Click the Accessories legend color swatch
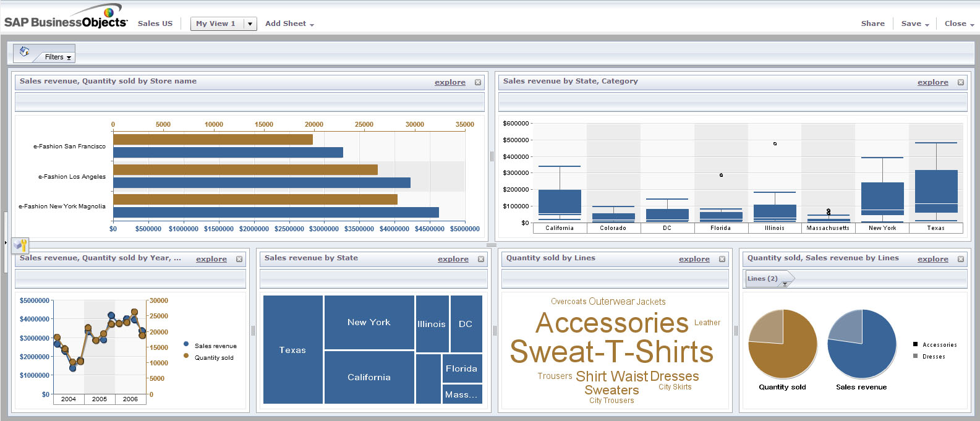Screen dimensions: 980x421 [x=915, y=344]
